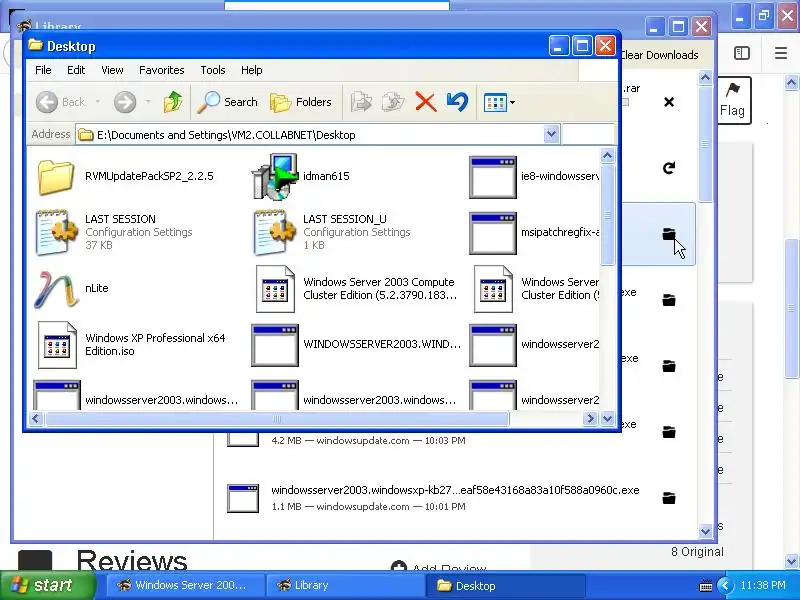Switch to Windows Server 200... taskbar item
Viewport: 800px width, 600px height.
click(185, 585)
